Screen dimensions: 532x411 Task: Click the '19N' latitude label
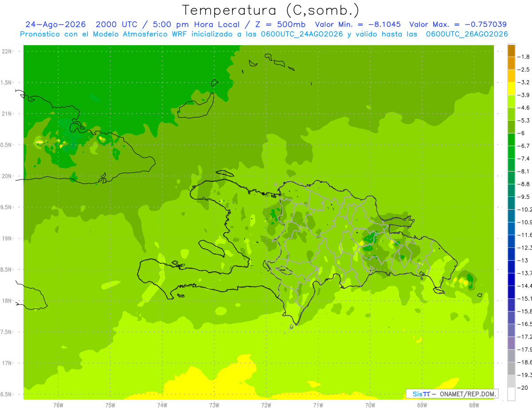pyautogui.click(x=8, y=239)
